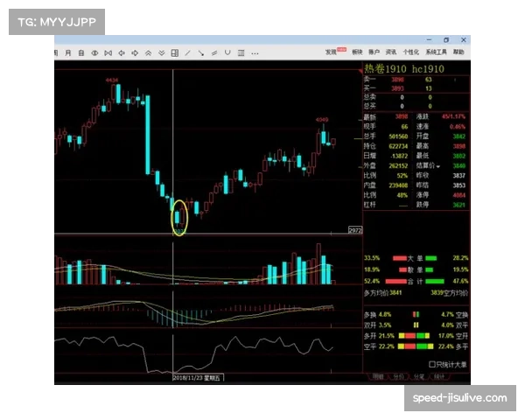This screenshot has height=420, width=525.
Task: Switch to the 明细 tab
Action: [x=377, y=377]
